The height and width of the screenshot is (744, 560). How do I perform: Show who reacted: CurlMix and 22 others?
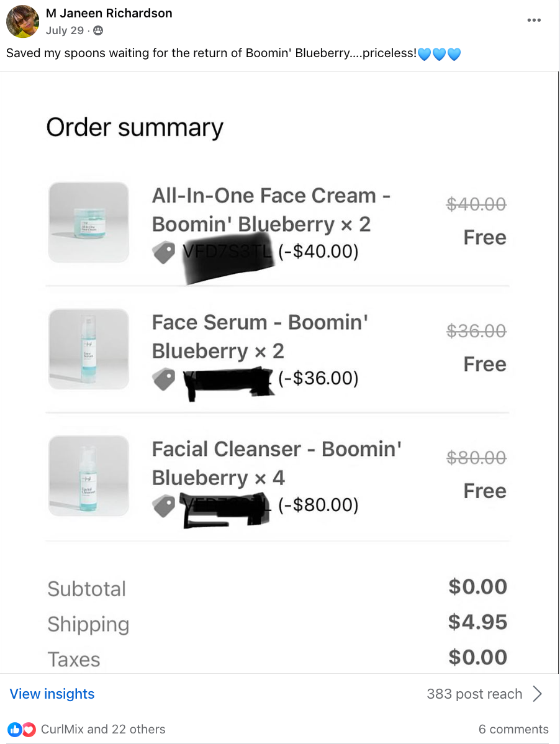(x=103, y=729)
